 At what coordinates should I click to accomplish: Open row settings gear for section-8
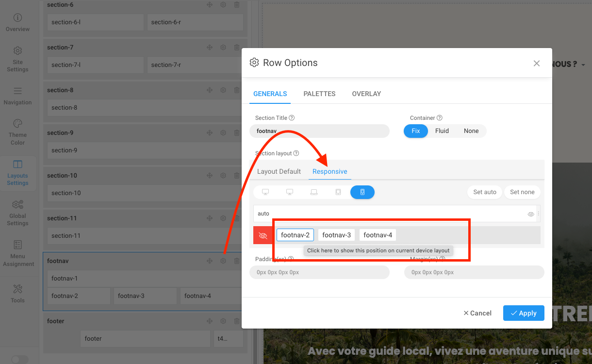(x=223, y=90)
